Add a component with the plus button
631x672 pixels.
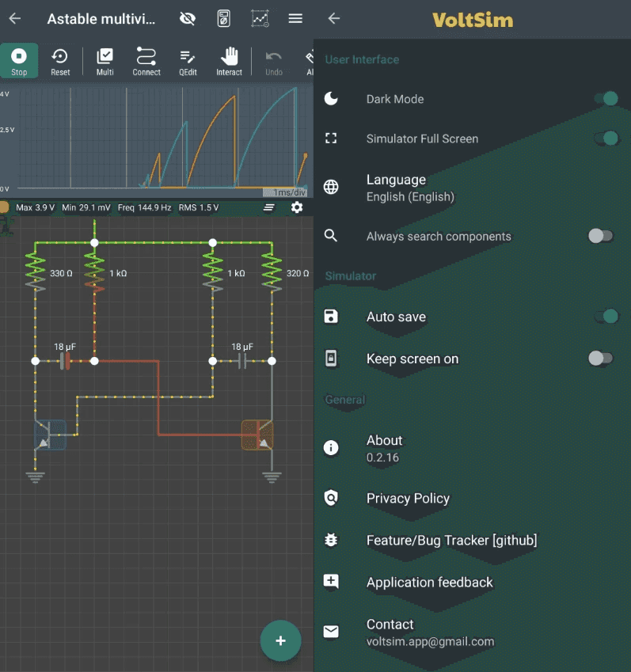pyautogui.click(x=280, y=640)
